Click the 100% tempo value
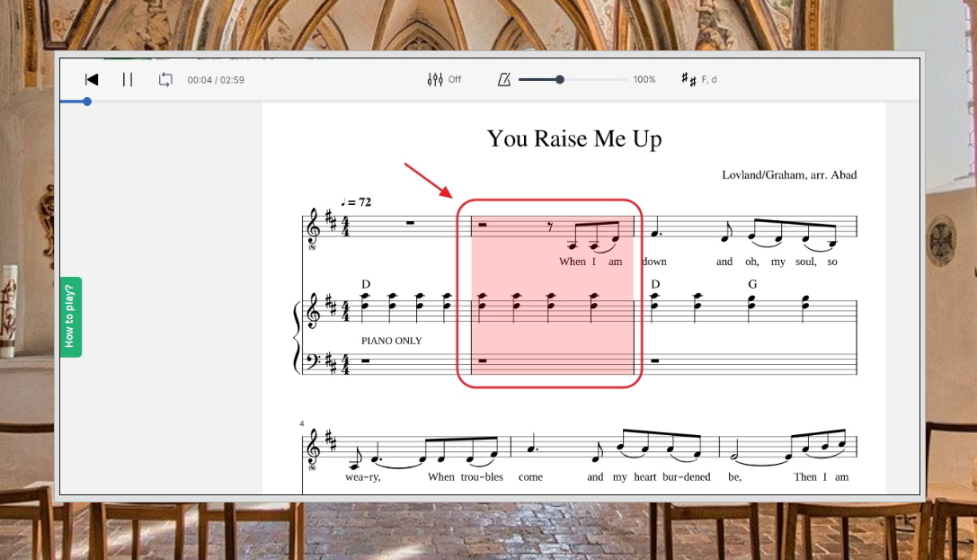Image resolution: width=977 pixels, height=560 pixels. click(x=644, y=79)
